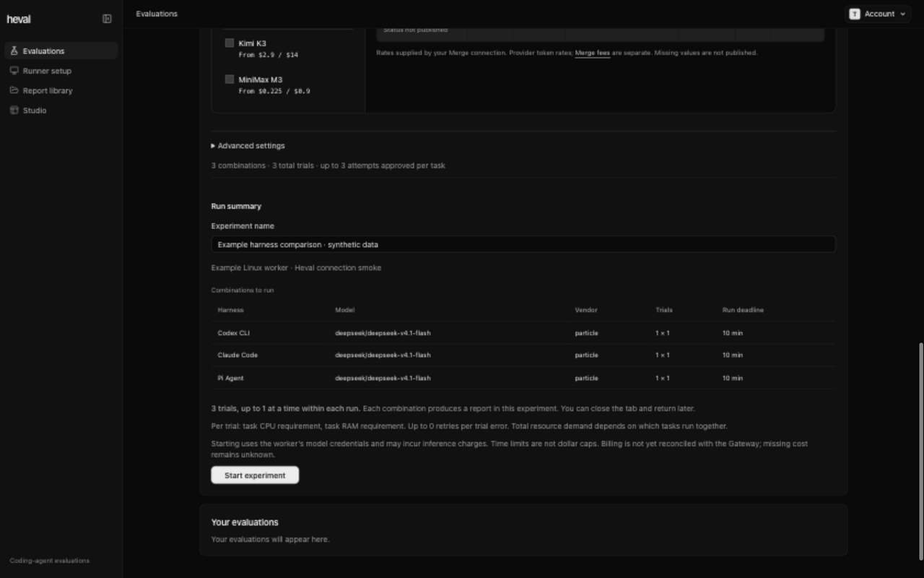The height and width of the screenshot is (578, 924).
Task: Click the Your evaluations heading
Action: [245, 522]
